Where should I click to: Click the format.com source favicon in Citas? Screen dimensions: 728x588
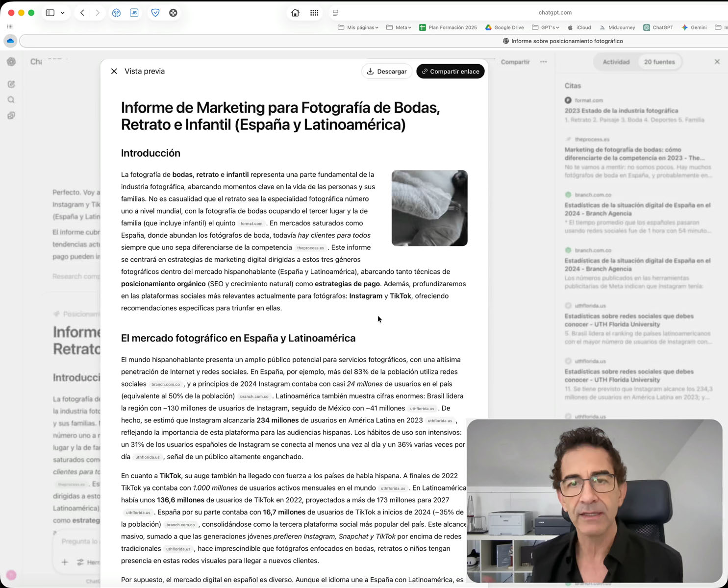568,100
